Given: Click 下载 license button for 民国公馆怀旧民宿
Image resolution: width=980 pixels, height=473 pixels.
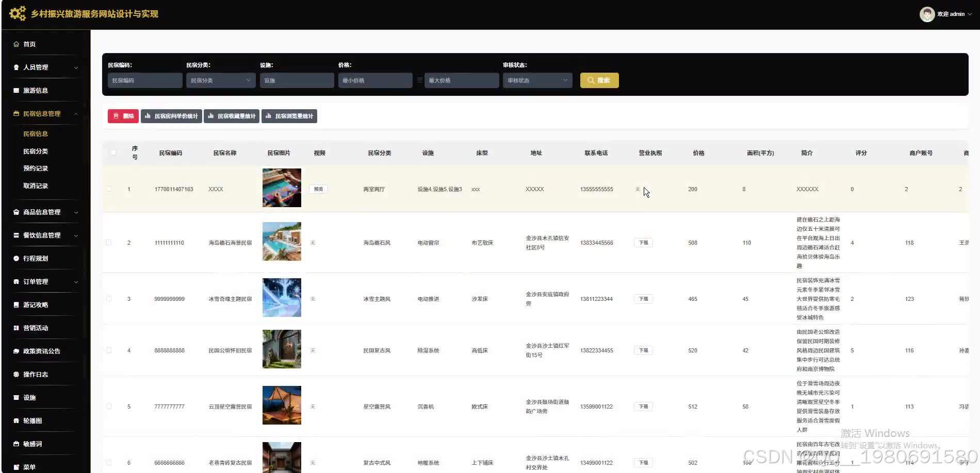Looking at the screenshot, I should point(643,350).
